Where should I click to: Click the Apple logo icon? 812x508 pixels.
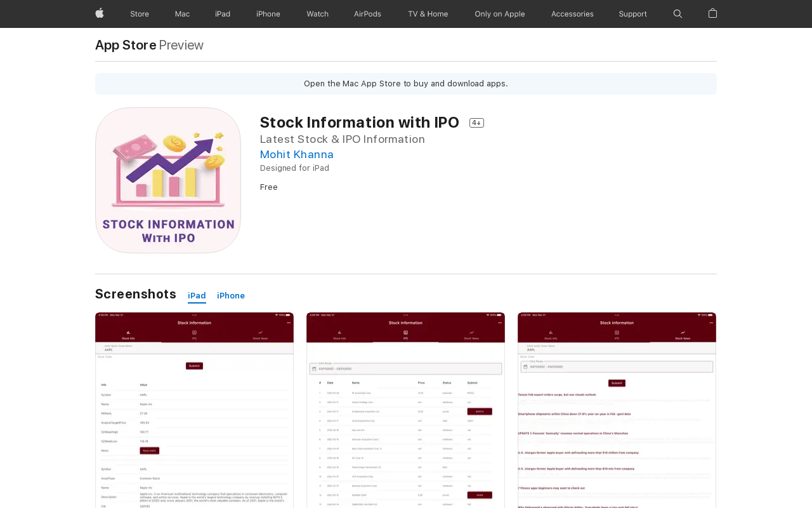(100, 13)
